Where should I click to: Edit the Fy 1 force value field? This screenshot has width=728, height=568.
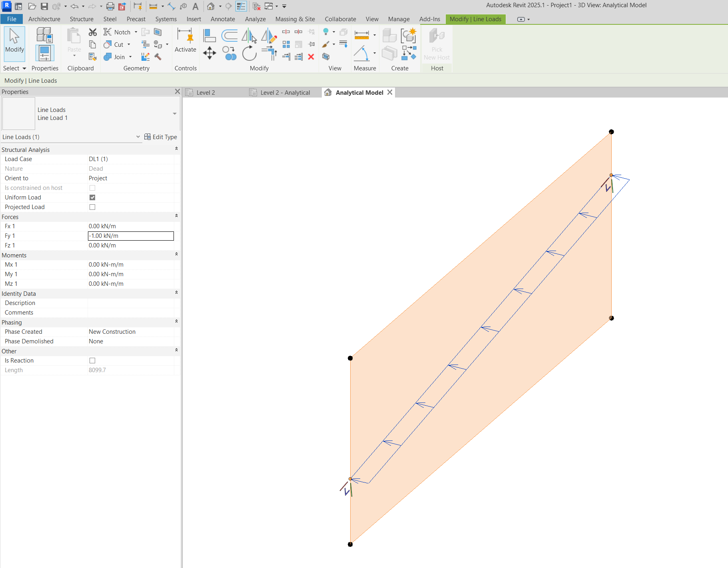(130, 235)
